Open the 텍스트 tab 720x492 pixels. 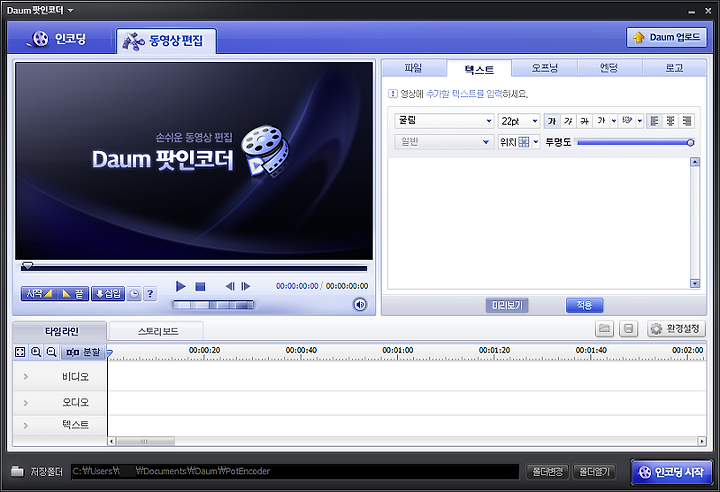[x=479, y=69]
